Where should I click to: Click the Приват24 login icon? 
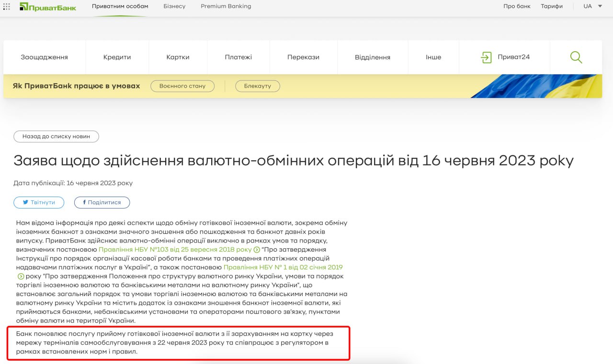coord(486,57)
